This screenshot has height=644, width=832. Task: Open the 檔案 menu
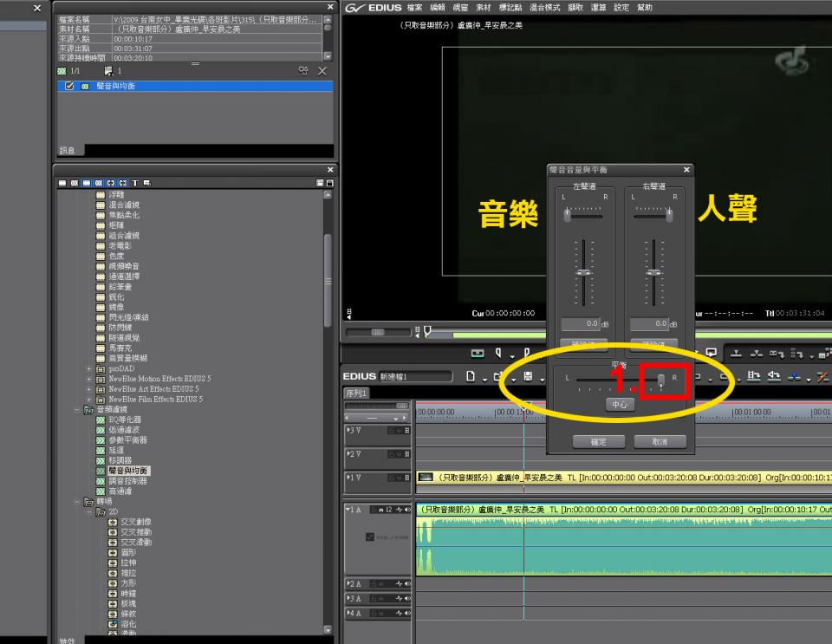(x=415, y=8)
